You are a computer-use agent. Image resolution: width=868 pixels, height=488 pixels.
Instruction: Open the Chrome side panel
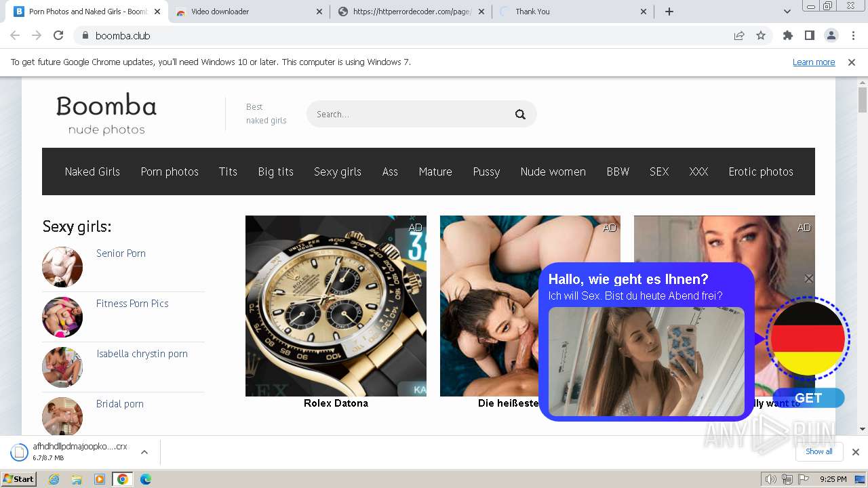809,36
